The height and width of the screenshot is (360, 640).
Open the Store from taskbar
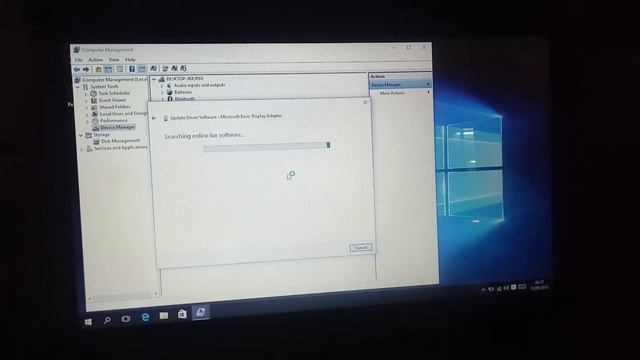tap(182, 313)
